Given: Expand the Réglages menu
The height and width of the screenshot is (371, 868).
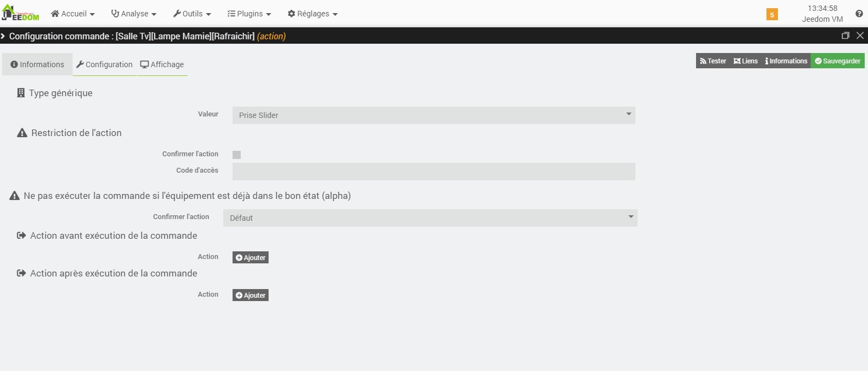Looking at the screenshot, I should click(x=313, y=14).
